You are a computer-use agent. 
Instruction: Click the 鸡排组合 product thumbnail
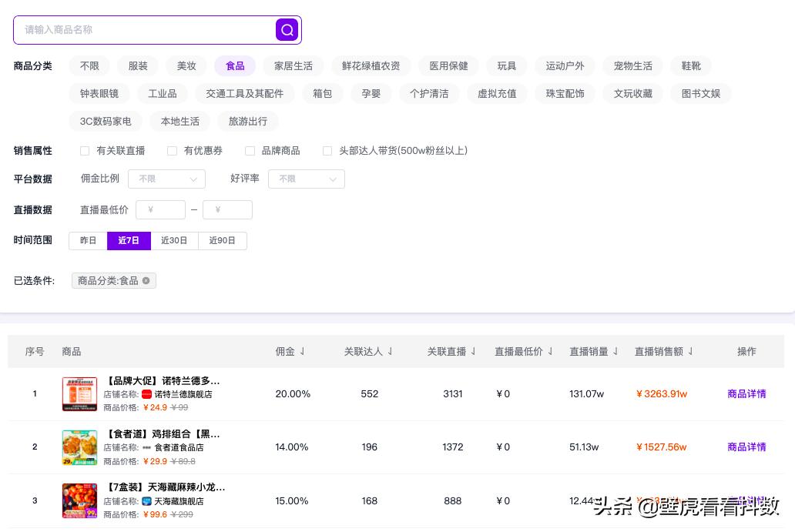pos(79,447)
